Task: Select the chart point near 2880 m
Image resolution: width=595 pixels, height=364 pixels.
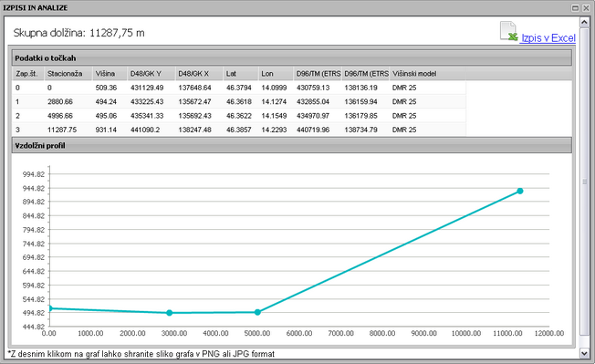Action: [x=169, y=313]
